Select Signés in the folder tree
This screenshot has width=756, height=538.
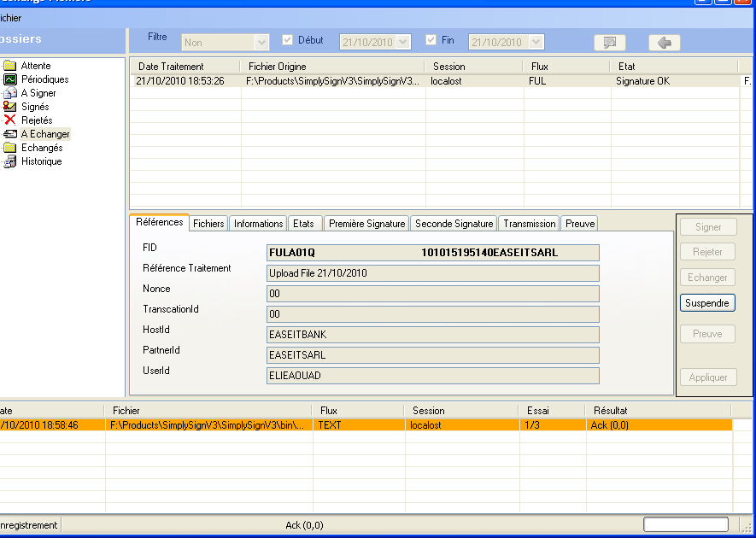(35, 107)
